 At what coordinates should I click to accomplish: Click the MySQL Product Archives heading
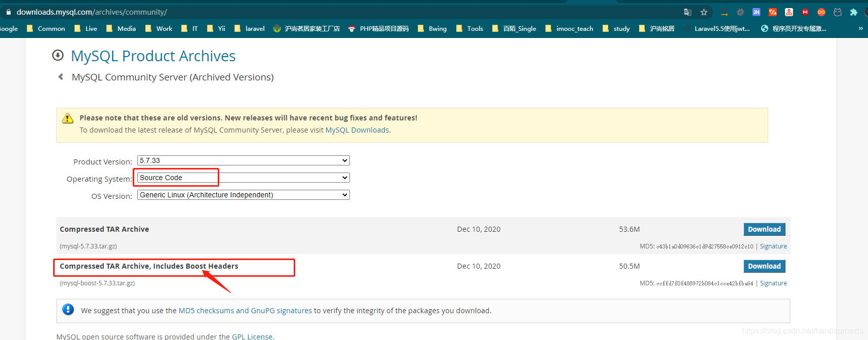coord(153,56)
